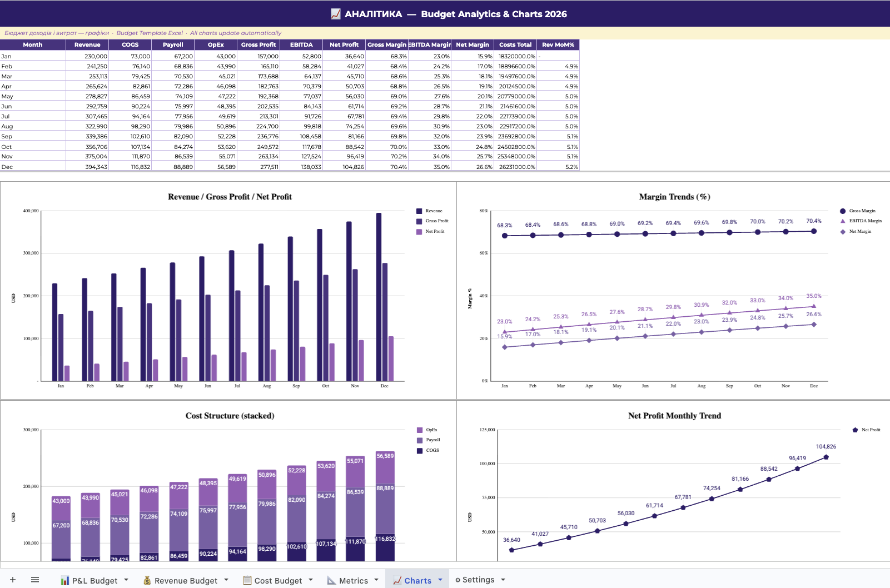This screenshot has height=588, width=890.
Task: Open Charts tab dropdown arrow
Action: pyautogui.click(x=440, y=580)
